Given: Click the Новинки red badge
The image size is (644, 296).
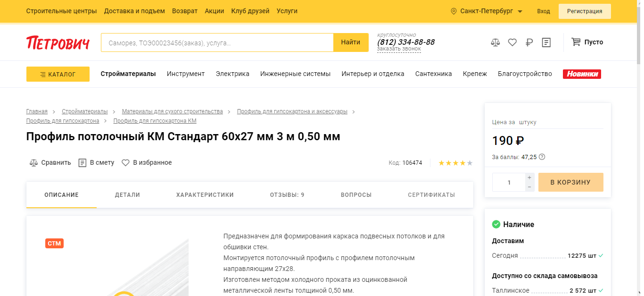Looking at the screenshot, I should (x=582, y=74).
